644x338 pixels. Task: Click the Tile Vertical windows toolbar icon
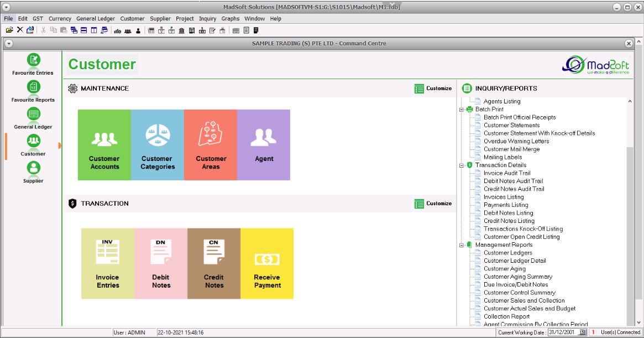[94, 30]
